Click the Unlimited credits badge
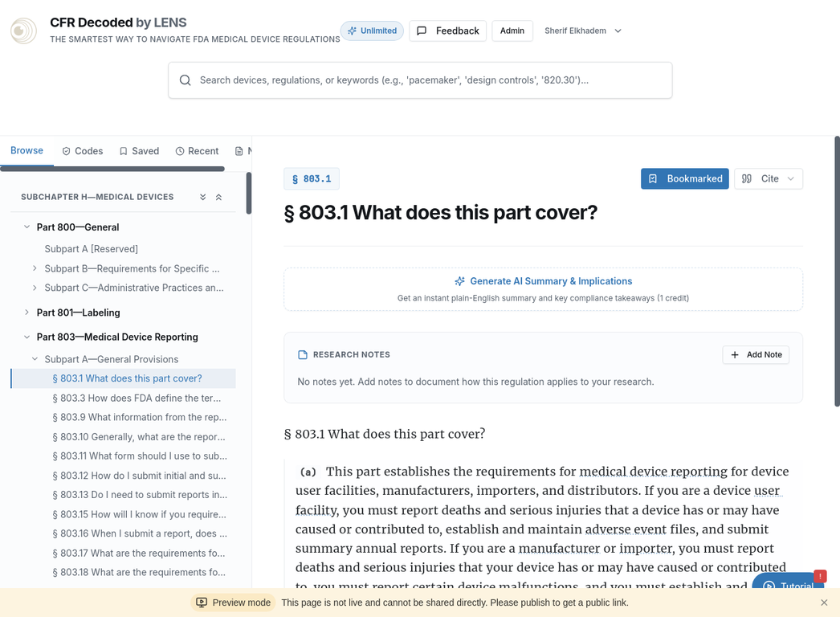The height and width of the screenshot is (617, 840). click(x=372, y=31)
